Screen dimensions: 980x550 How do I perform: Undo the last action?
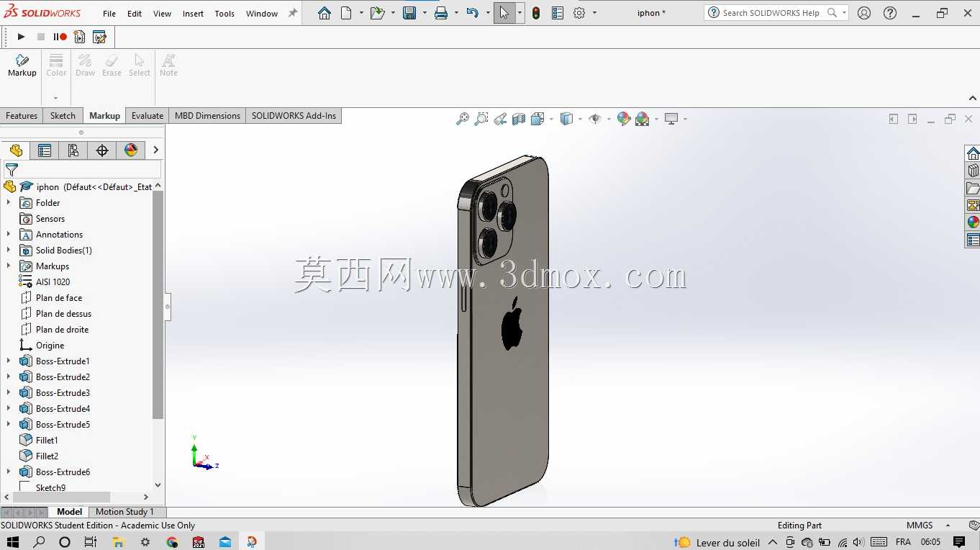coord(473,13)
